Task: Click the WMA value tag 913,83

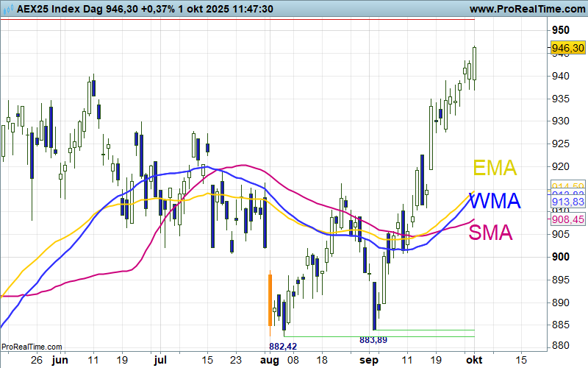Action: point(567,202)
